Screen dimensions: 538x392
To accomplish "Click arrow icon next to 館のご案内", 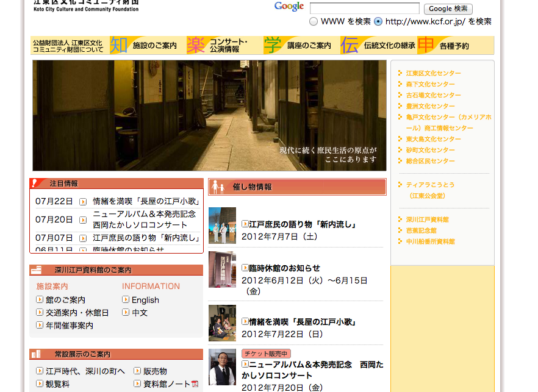I will pos(40,299).
